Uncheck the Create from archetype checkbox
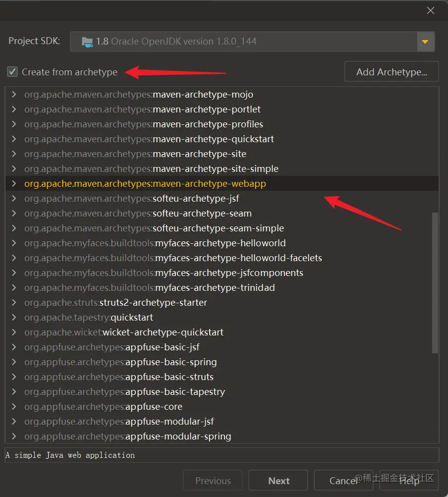This screenshot has height=497, width=448. (x=12, y=72)
